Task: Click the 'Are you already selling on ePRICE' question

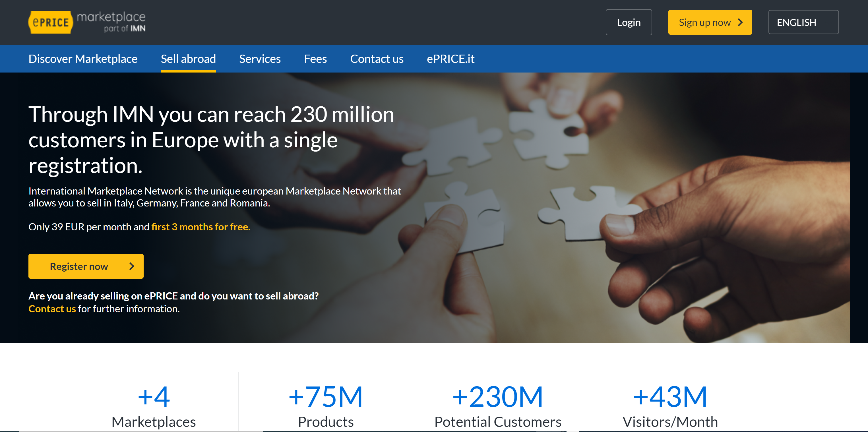Action: coord(173,296)
